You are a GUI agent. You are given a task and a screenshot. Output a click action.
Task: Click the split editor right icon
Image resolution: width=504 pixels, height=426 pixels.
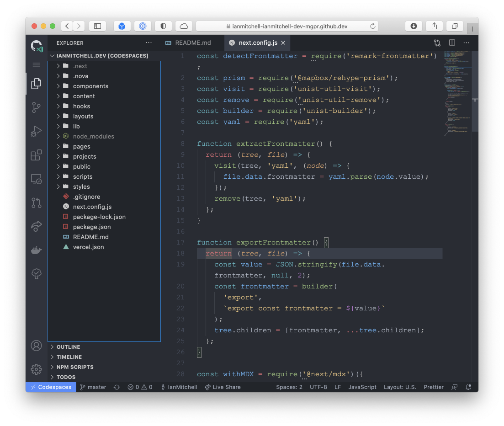point(452,43)
